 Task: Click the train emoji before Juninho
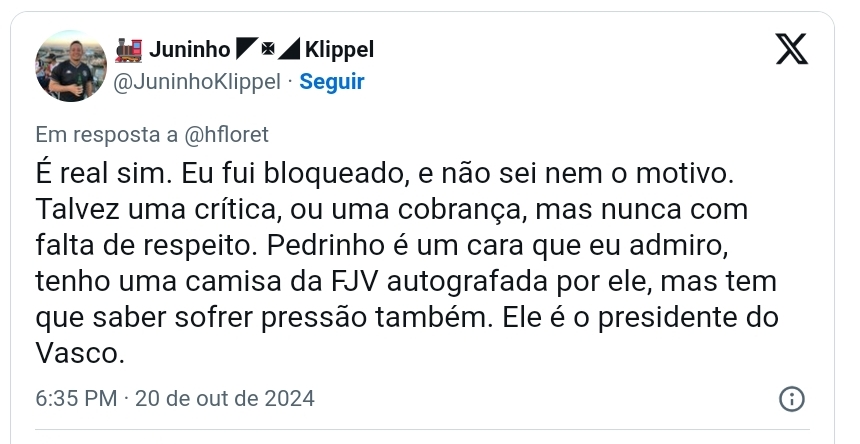pos(130,49)
